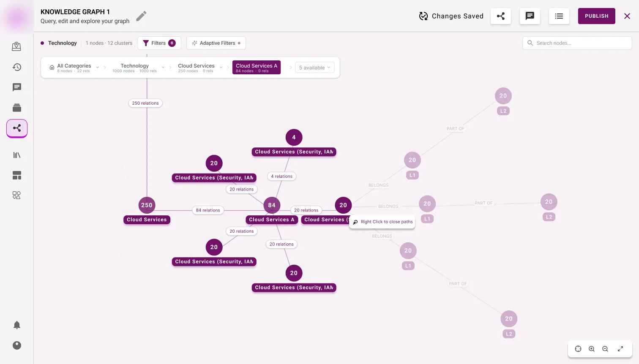639x364 pixels.
Task: Open the share graph icon button
Action: point(501,16)
